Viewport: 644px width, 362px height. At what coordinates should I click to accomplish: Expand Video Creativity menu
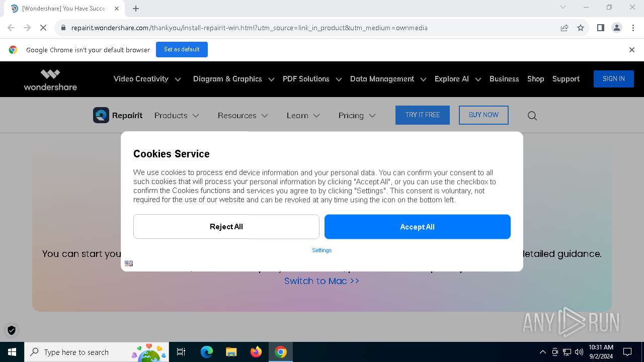[147, 79]
